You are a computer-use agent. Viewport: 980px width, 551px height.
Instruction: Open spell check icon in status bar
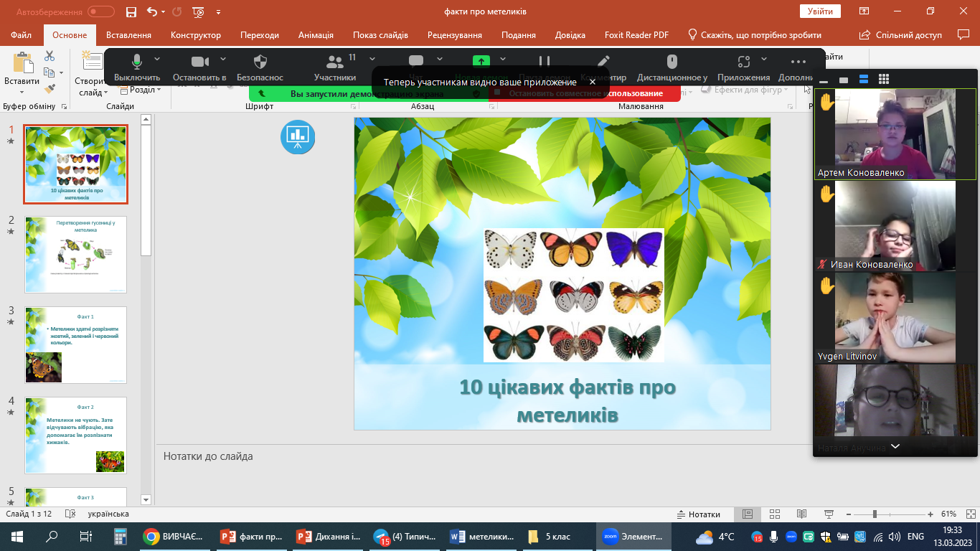coord(70,514)
